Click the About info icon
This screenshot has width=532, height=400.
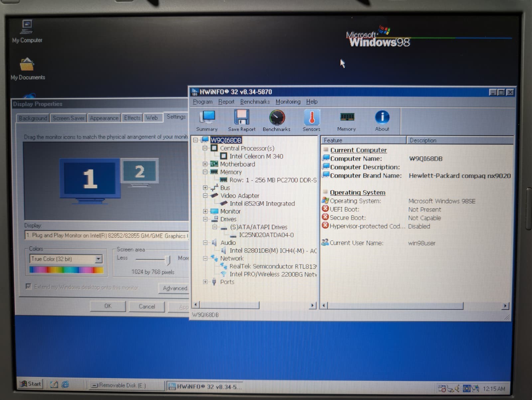click(x=382, y=121)
